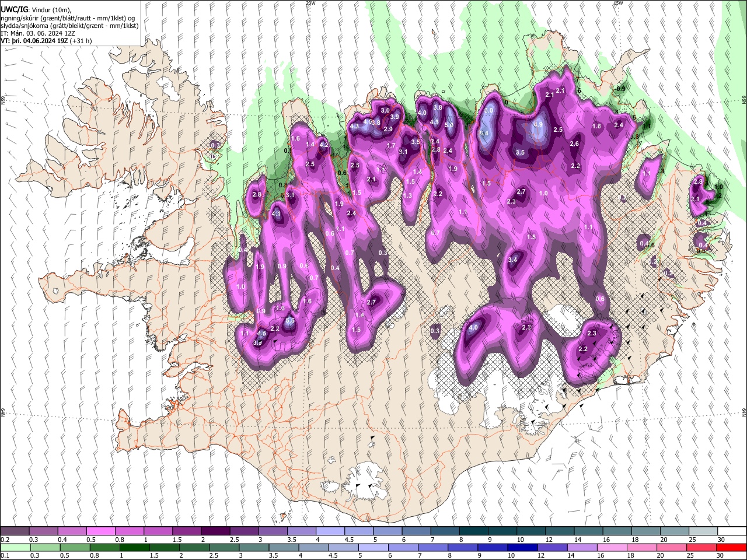Click the 0.2 label in snow legend
Image resolution: width=747 pixels, height=560 pixels.
5,540
